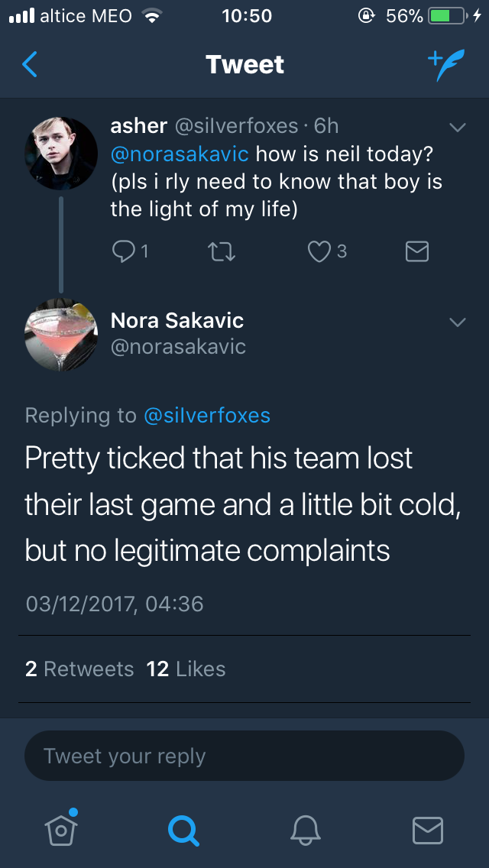Open Nora Sakavic's cocktail avatar
489x868 pixels.
click(60, 335)
